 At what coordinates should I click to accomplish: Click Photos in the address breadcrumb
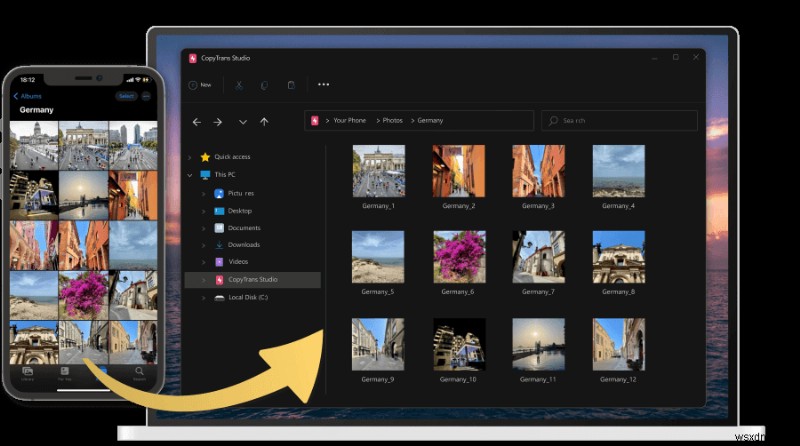point(392,120)
